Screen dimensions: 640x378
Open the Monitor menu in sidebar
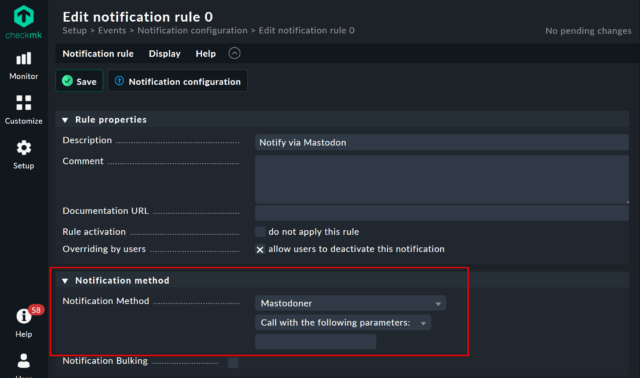click(x=24, y=66)
